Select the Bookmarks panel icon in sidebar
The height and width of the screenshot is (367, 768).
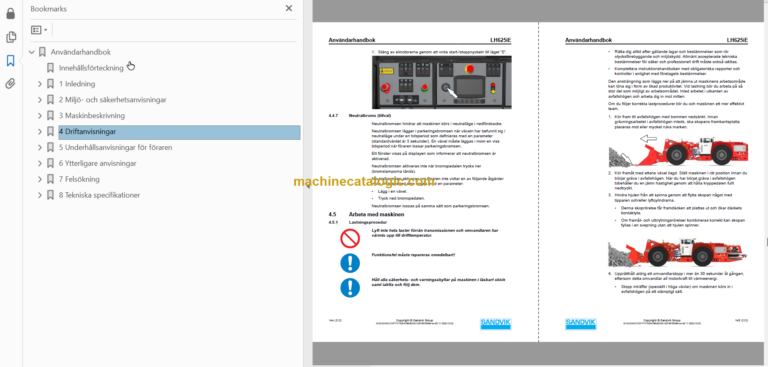[x=10, y=61]
